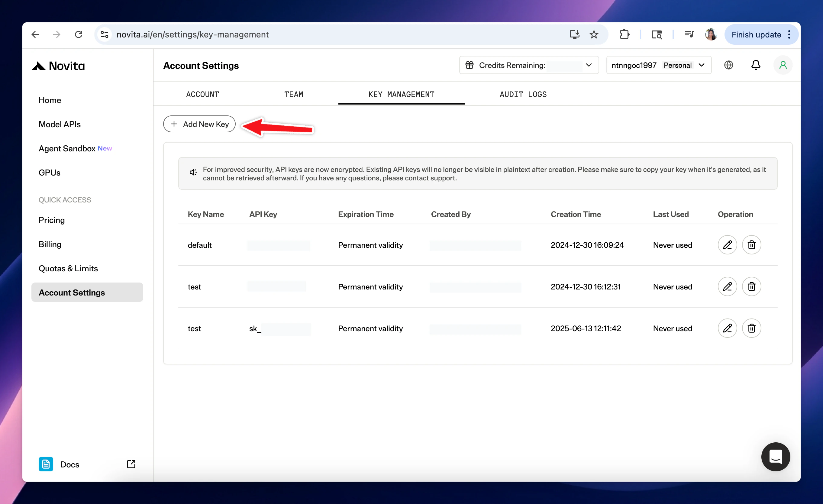Open site information icon in address bar

pos(105,34)
